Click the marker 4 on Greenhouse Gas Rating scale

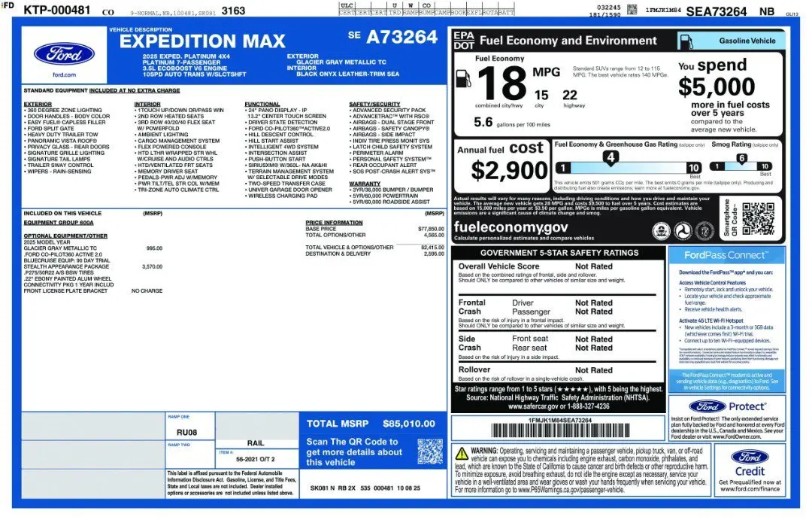(611, 157)
